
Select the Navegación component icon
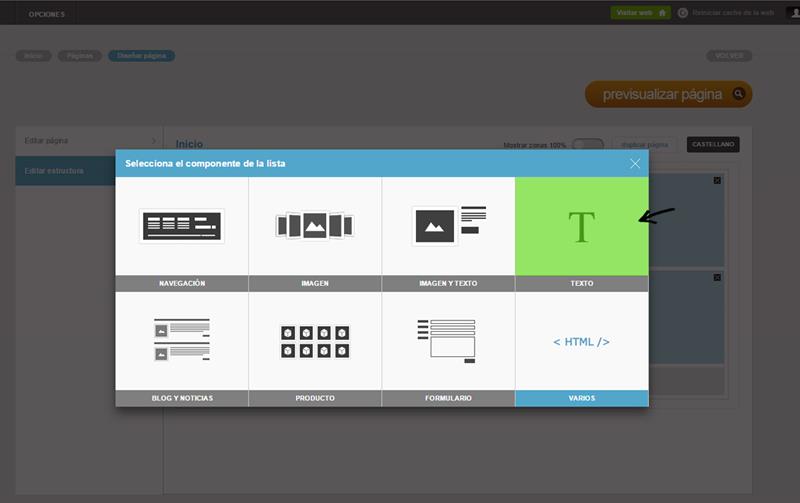point(181,226)
